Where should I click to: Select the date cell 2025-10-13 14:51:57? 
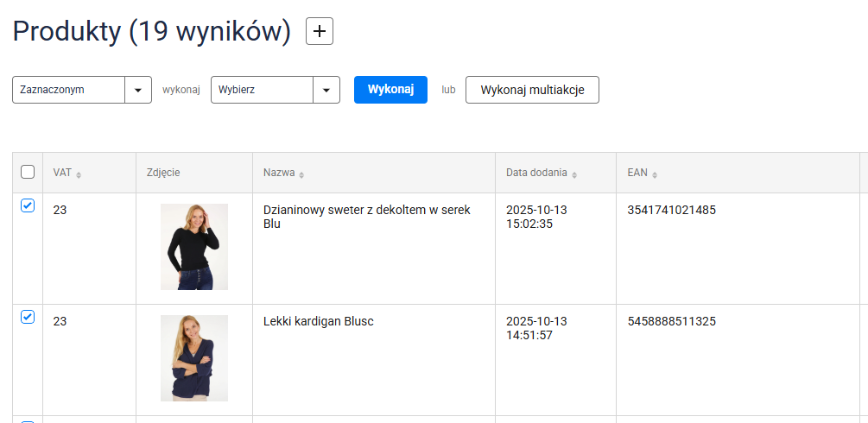pyautogui.click(x=536, y=328)
